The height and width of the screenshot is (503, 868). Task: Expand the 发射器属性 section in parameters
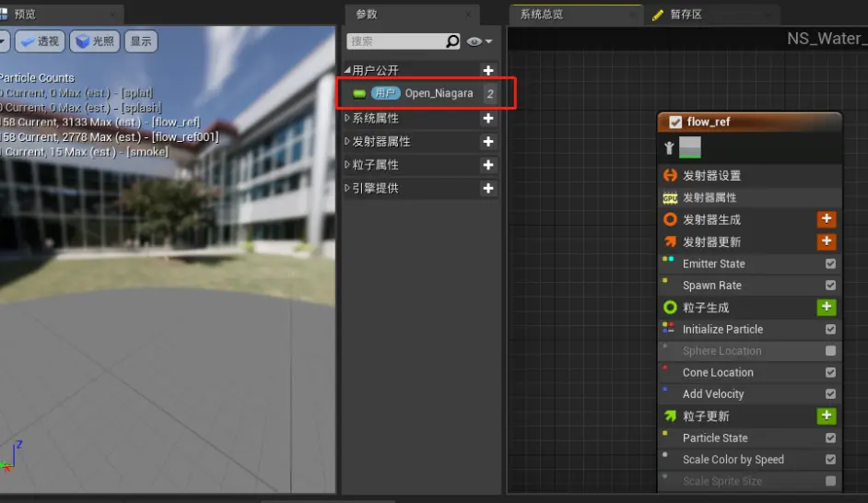click(347, 142)
